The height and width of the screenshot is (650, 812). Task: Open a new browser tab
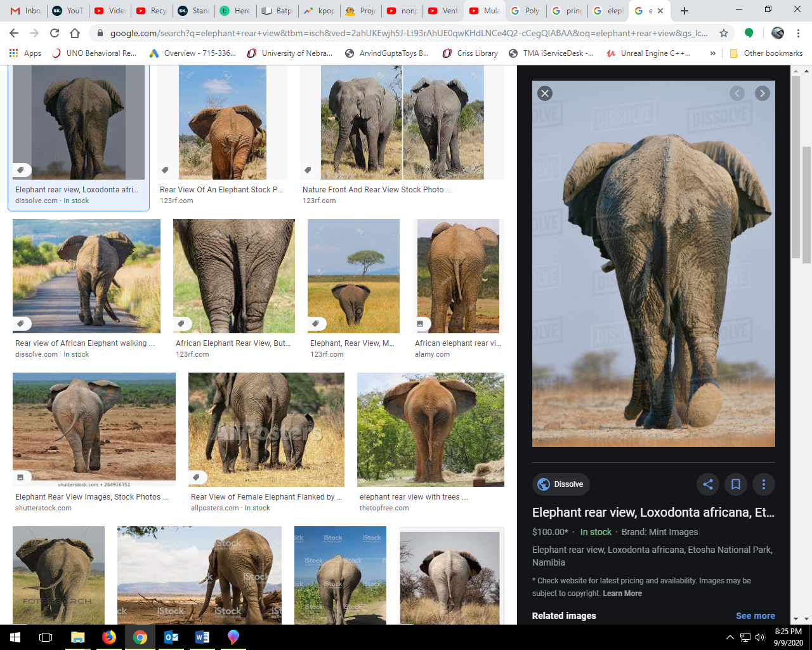point(684,11)
